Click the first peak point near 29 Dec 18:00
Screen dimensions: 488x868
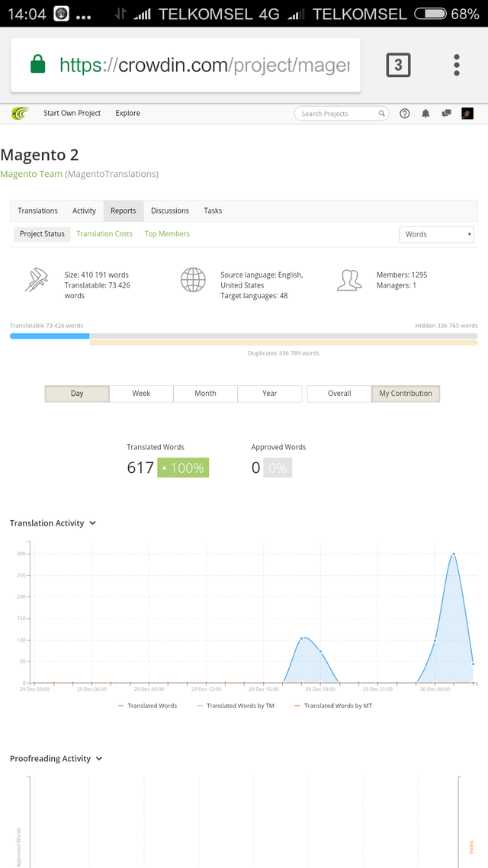coord(301,638)
